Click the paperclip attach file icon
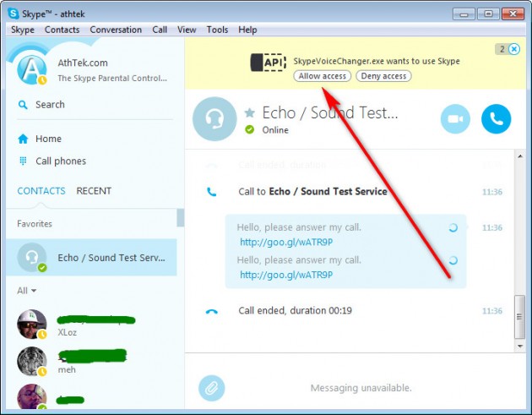The image size is (532, 415). [212, 388]
